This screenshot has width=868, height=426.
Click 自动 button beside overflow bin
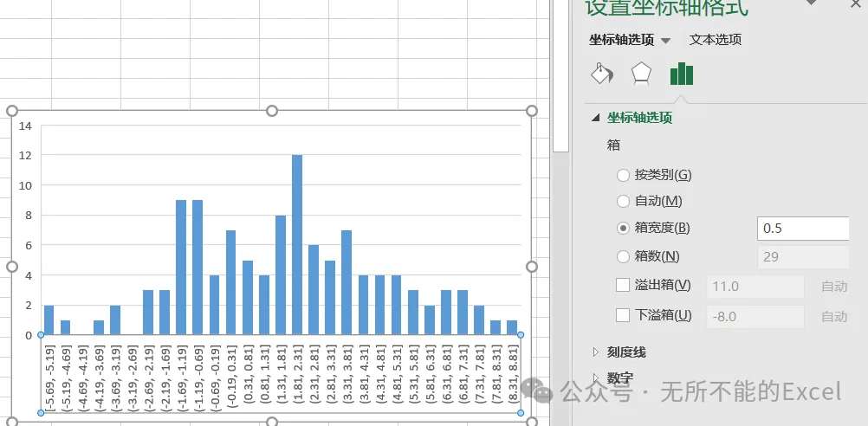[x=835, y=287]
